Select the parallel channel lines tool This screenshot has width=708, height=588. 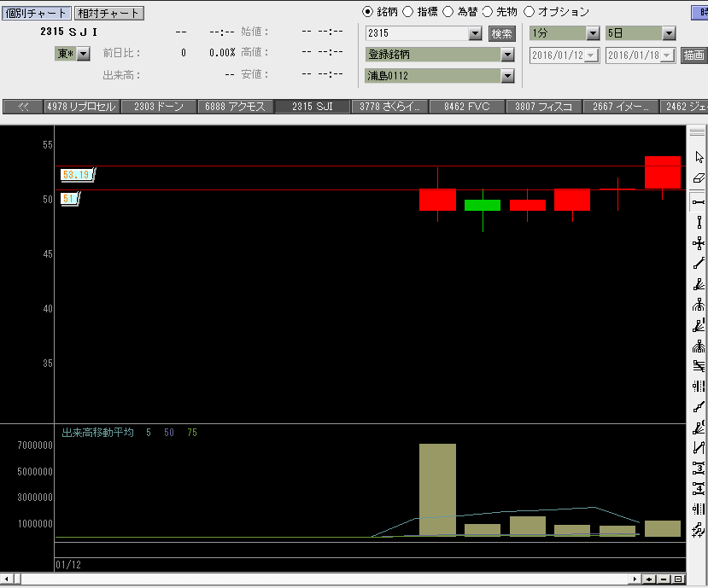pos(699,366)
